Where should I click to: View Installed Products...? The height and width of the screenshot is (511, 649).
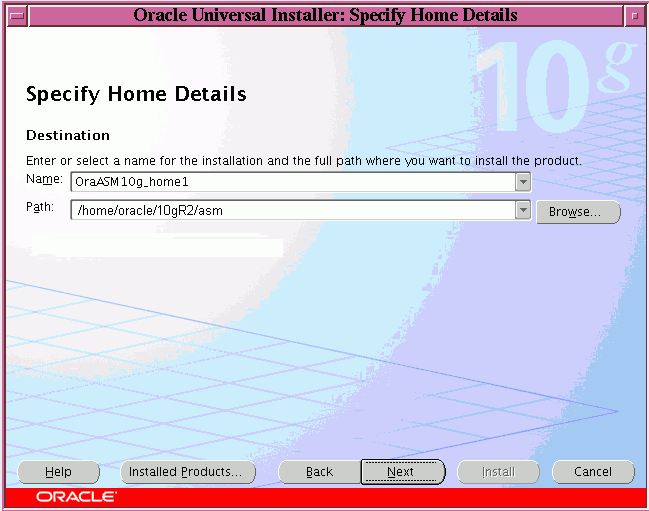click(188, 472)
